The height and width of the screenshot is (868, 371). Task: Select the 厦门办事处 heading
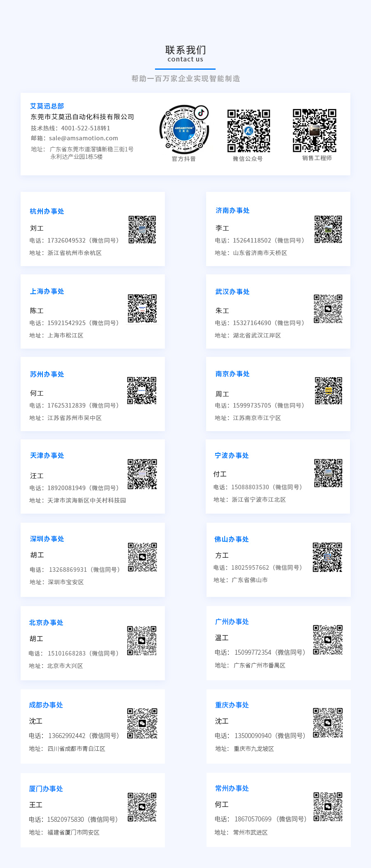point(46,789)
